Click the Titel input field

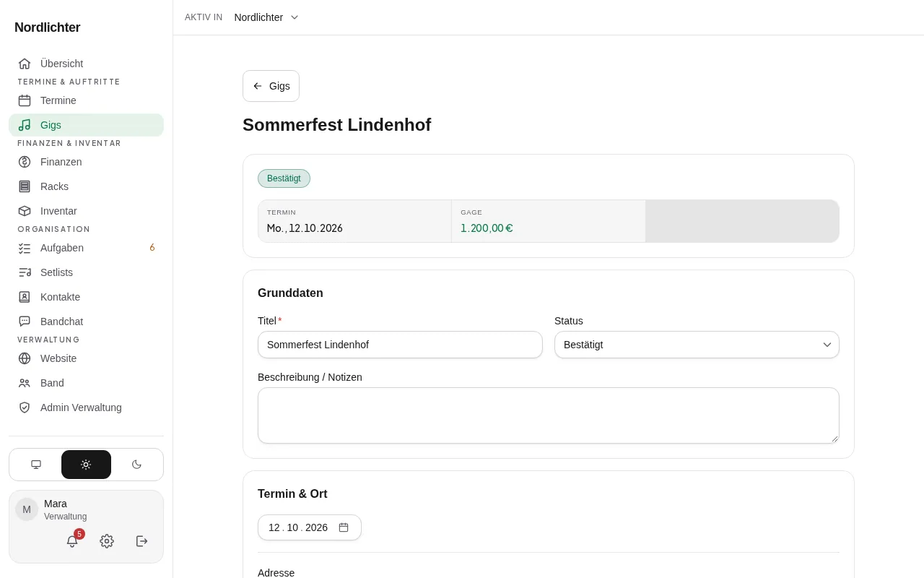click(400, 345)
